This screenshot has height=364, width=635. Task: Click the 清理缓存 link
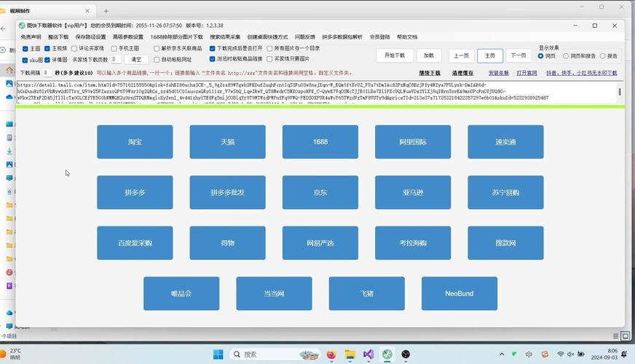click(x=462, y=74)
